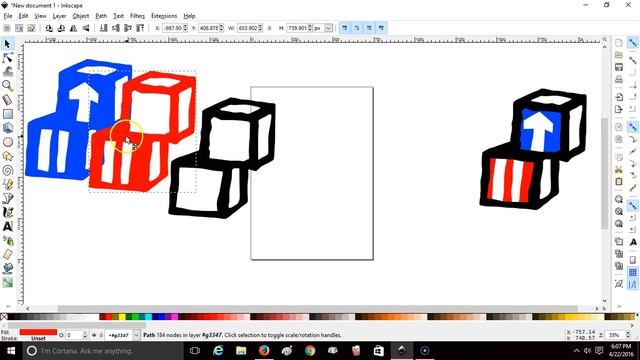Lower selection to bottom

coord(104,28)
